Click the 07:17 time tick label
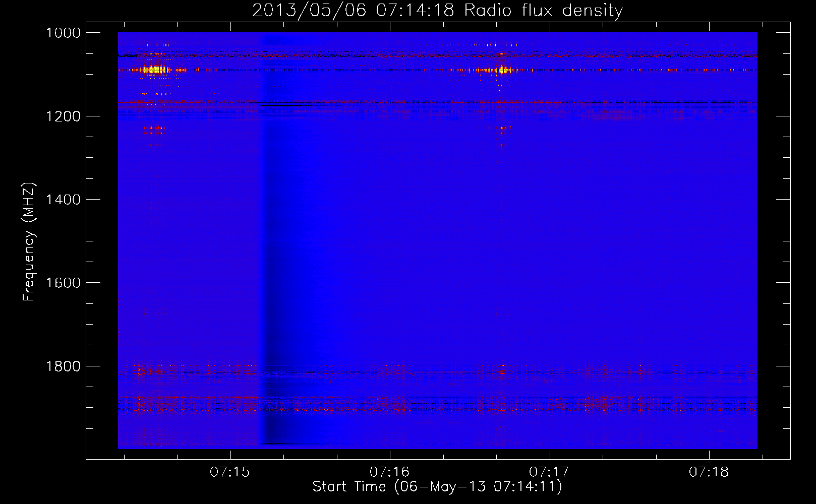Image resolution: width=816 pixels, height=504 pixels. [549, 472]
